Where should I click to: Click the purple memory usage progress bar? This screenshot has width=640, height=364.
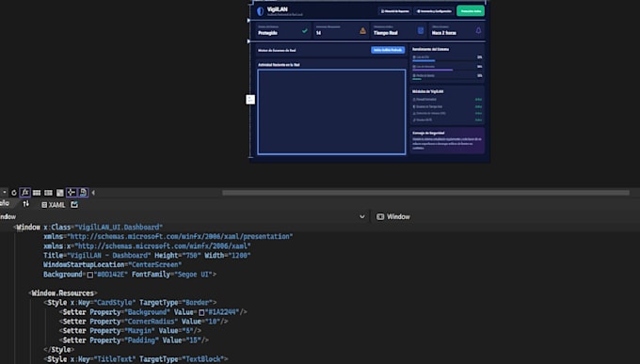[x=433, y=70]
